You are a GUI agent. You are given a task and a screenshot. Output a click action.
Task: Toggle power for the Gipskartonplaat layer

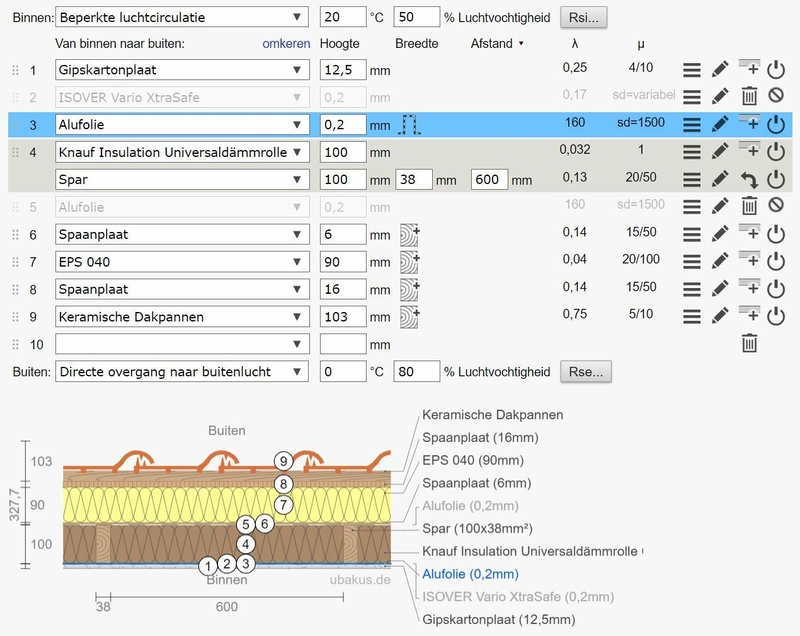point(777,70)
